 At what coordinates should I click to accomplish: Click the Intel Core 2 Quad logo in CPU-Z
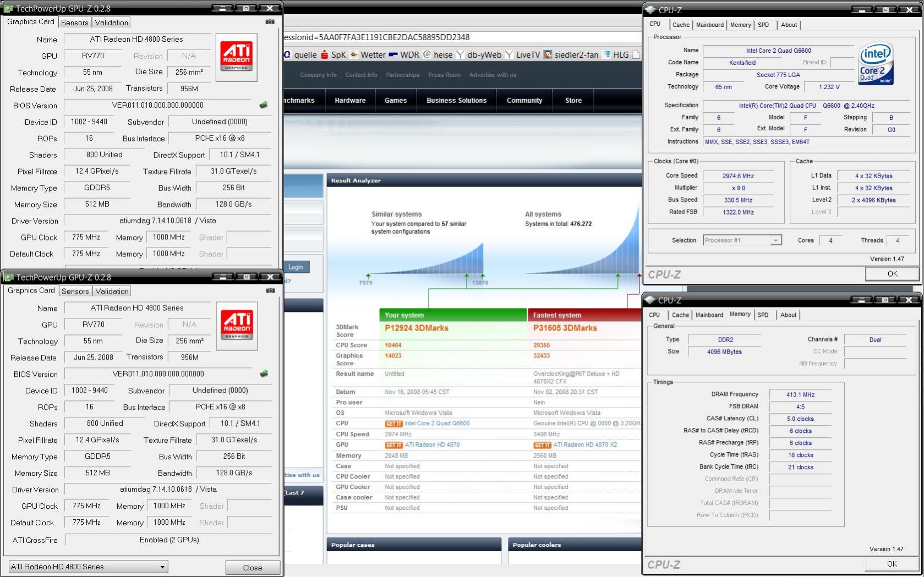coord(875,64)
